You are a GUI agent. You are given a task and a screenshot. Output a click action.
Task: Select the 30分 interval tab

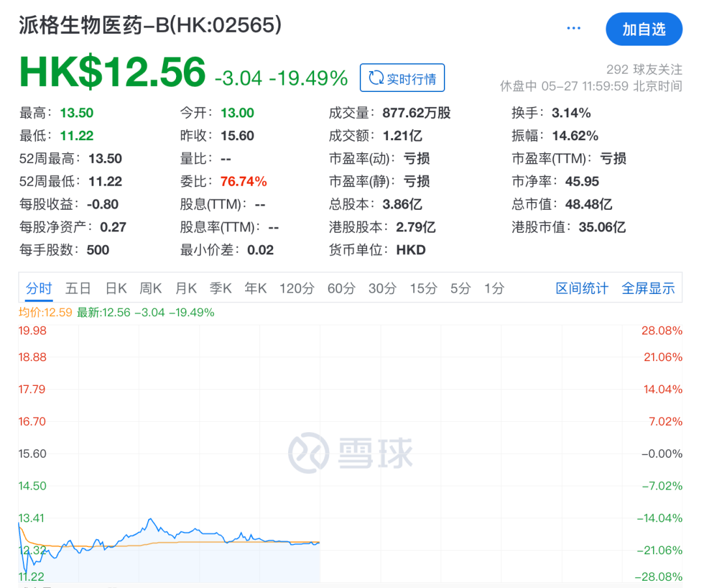[x=382, y=288]
